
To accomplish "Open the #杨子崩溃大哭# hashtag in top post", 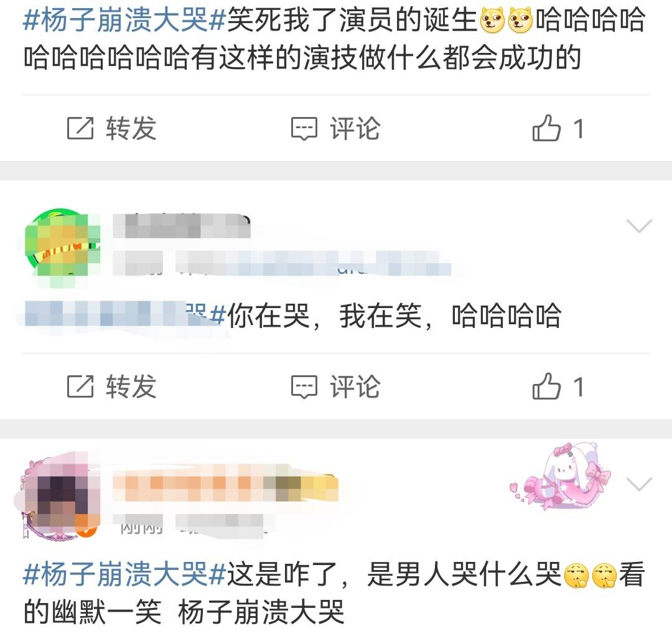I will 124,20.
